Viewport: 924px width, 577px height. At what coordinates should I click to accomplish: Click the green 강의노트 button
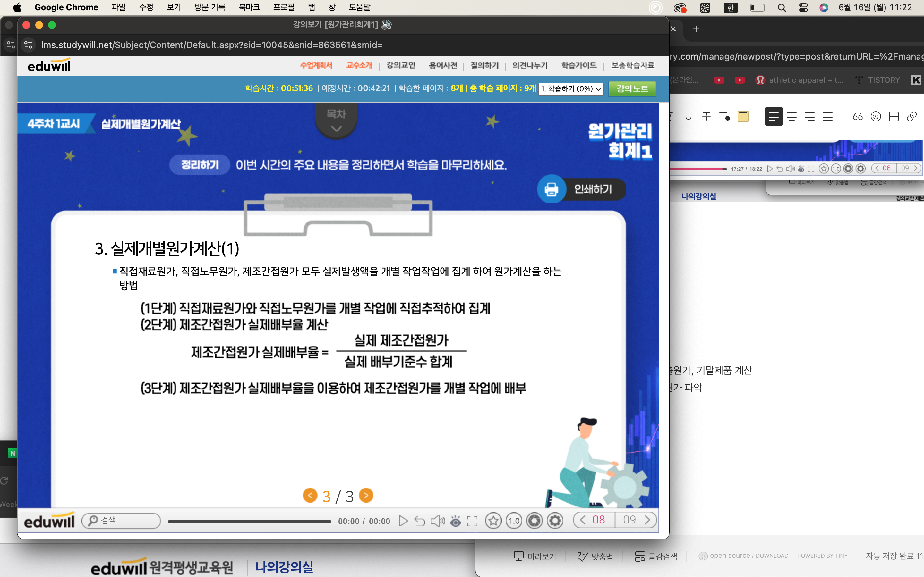coord(632,89)
